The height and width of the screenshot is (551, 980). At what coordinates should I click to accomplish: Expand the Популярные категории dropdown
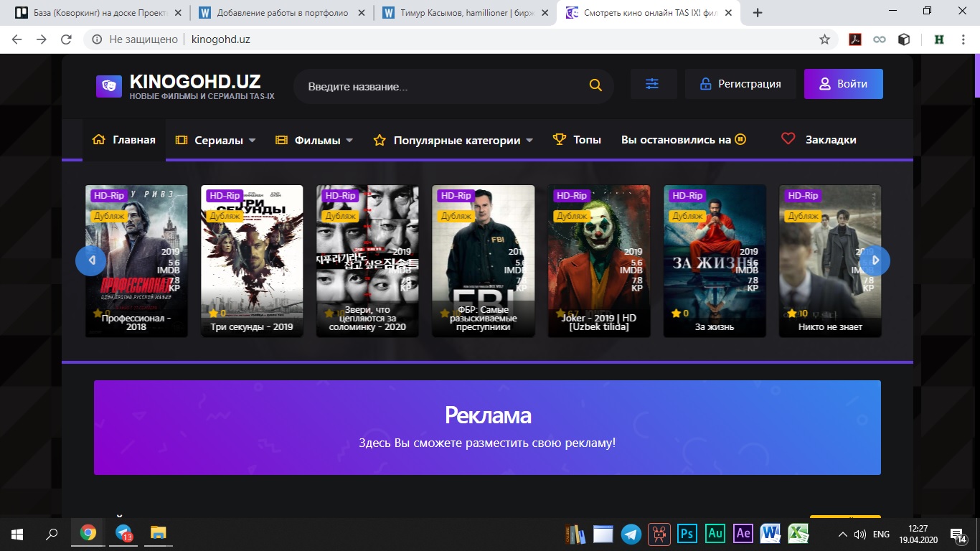point(453,141)
